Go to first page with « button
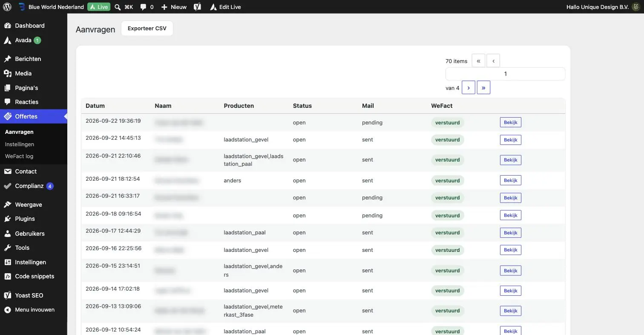 coord(478,61)
